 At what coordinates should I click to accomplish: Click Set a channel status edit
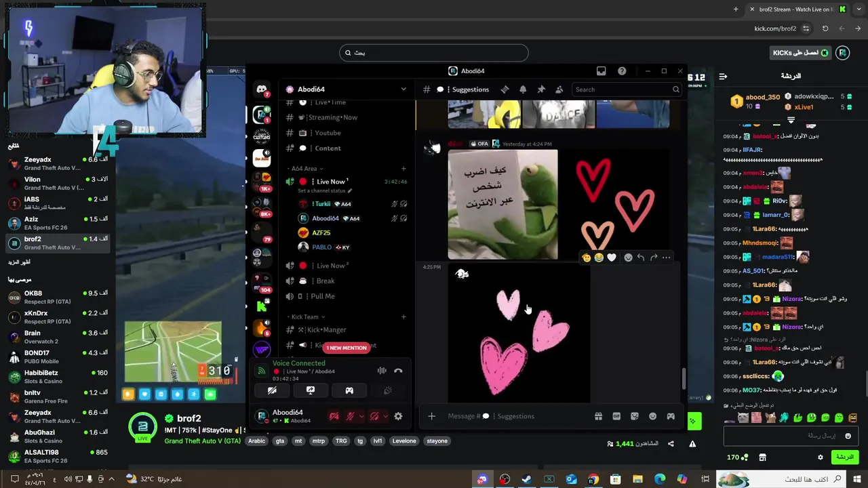[325, 191]
